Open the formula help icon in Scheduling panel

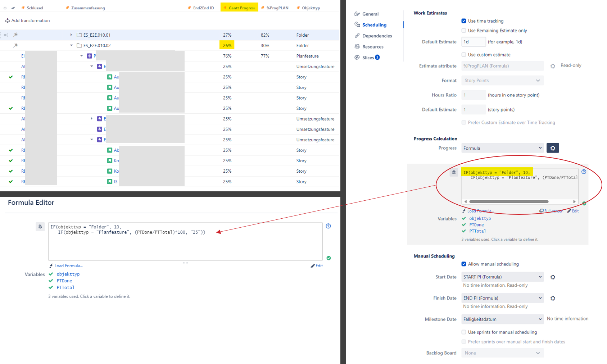584,172
